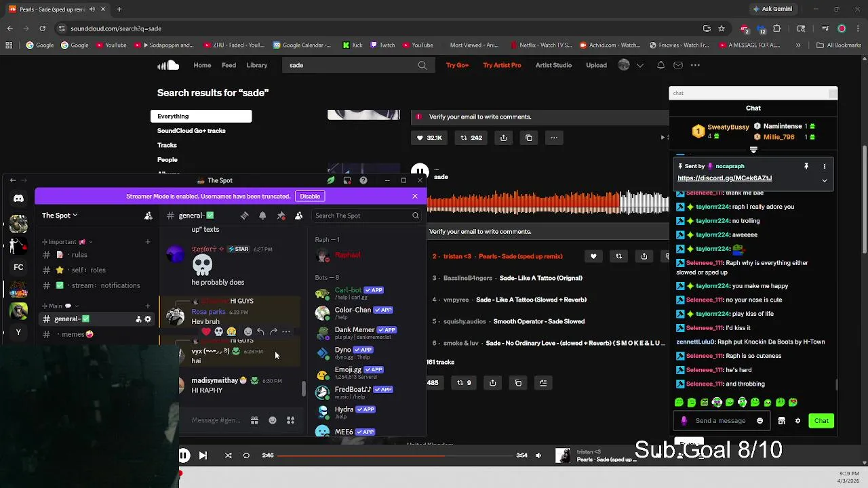The height and width of the screenshot is (488, 868).
Task: Invite people to the general channel
Action: coord(138,319)
